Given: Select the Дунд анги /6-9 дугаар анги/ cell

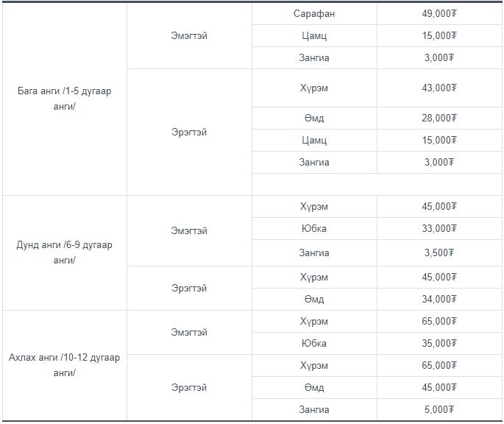Looking at the screenshot, I should coord(65,253).
